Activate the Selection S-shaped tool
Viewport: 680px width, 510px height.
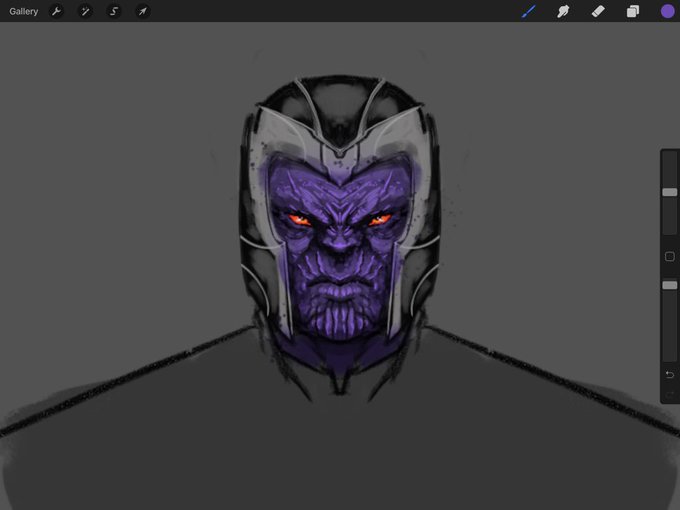(114, 11)
